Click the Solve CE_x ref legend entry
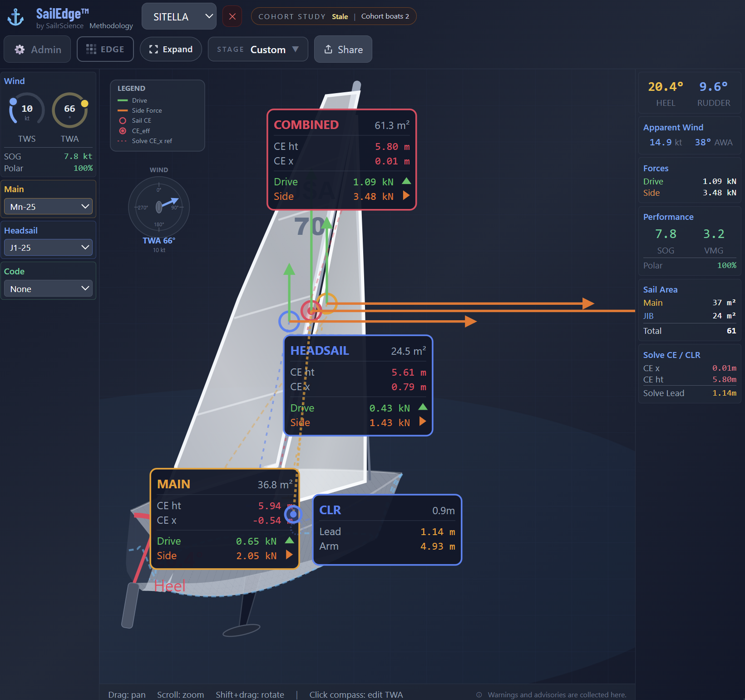The width and height of the screenshot is (745, 700). (145, 141)
